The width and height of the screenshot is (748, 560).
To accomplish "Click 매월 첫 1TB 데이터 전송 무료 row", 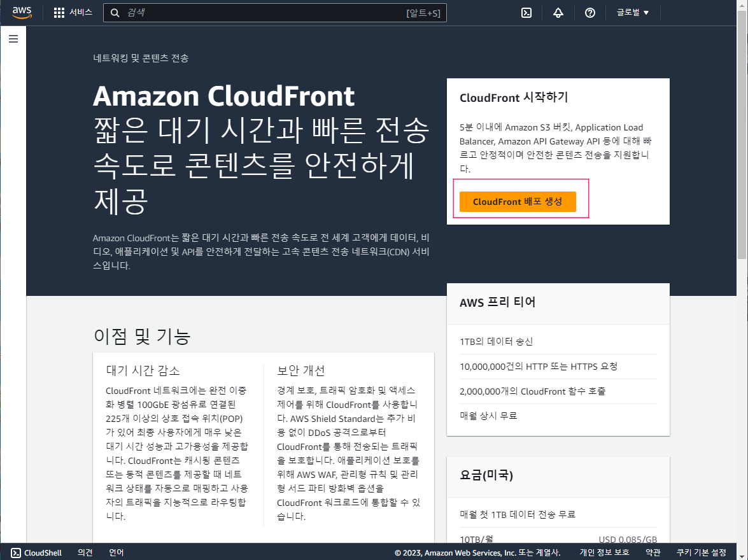I will click(x=558, y=514).
